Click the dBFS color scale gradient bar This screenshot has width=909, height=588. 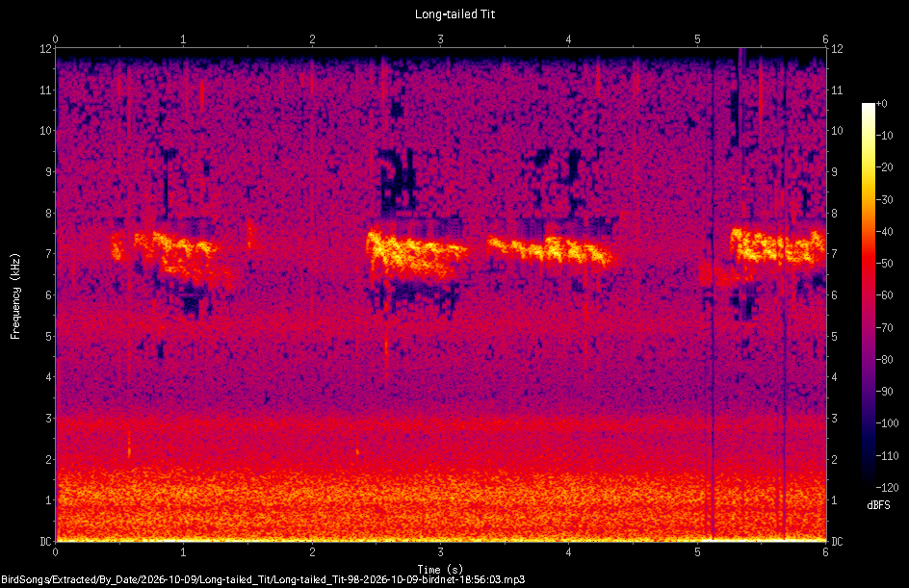coord(868,295)
